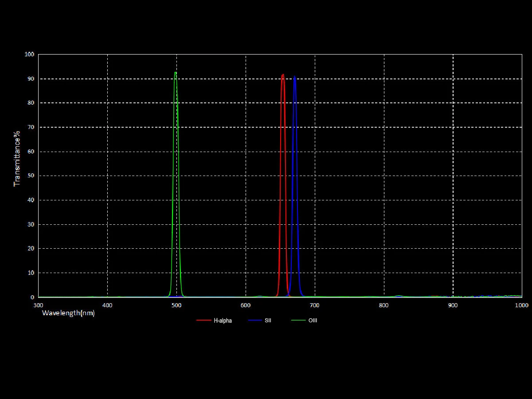
Task: Click the 0 transmittance tick label
Action: coord(33,297)
